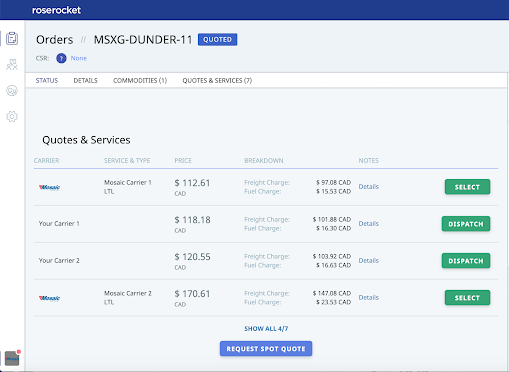
Task: Open the QUOTES & SERVICES (7) tab
Action: point(217,81)
